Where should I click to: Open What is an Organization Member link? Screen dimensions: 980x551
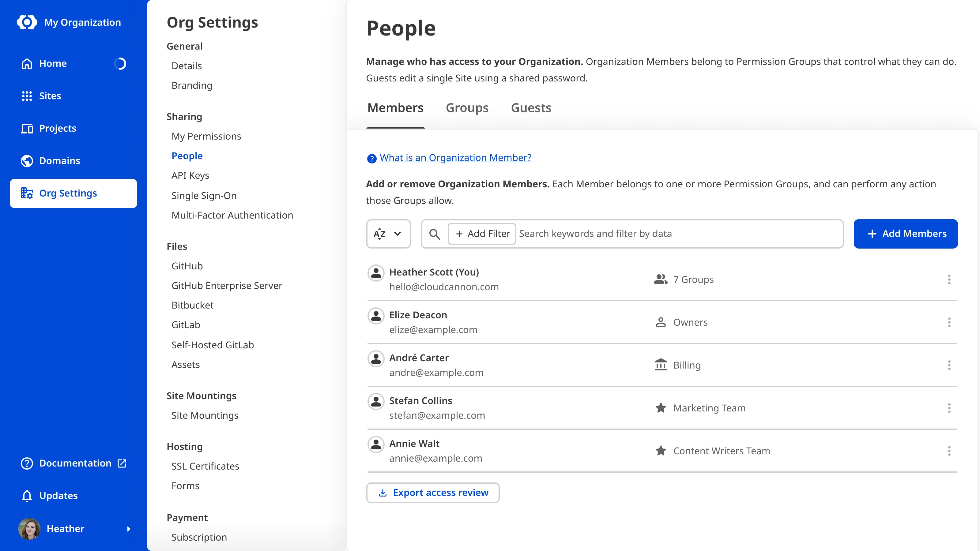point(455,157)
